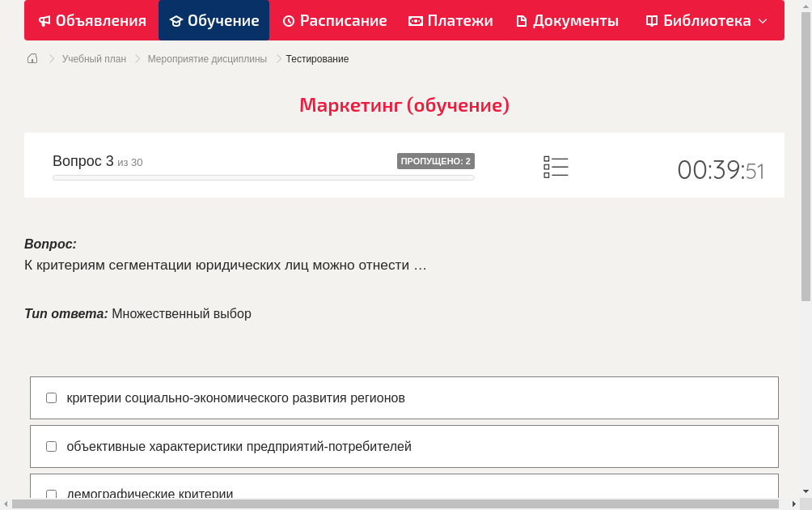The image size is (812, 510).
Task: Click the payment card icon near Платежи
Action: (x=415, y=20)
